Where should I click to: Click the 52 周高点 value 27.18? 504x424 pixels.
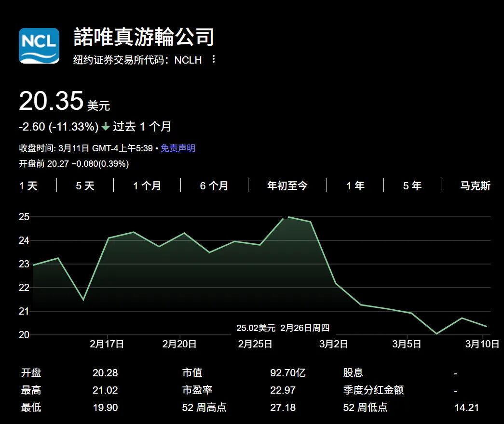(282, 408)
